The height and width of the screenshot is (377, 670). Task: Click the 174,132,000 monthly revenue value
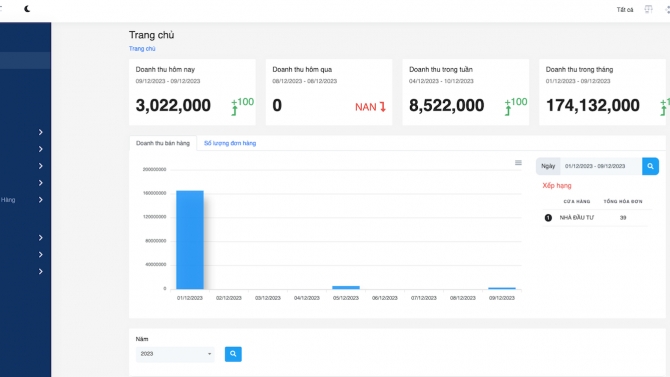pos(593,105)
